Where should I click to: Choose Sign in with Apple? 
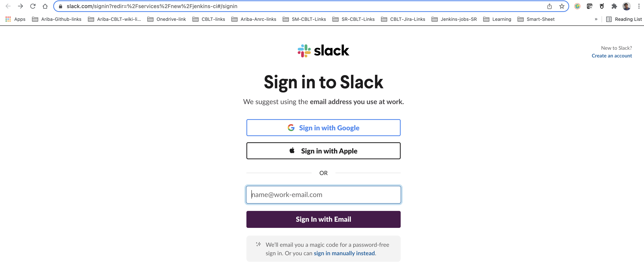point(323,151)
